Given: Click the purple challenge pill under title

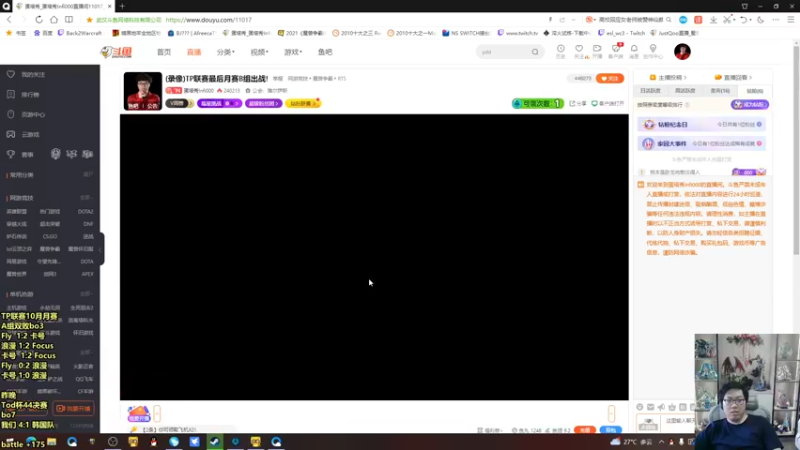Looking at the screenshot, I should point(219,104).
